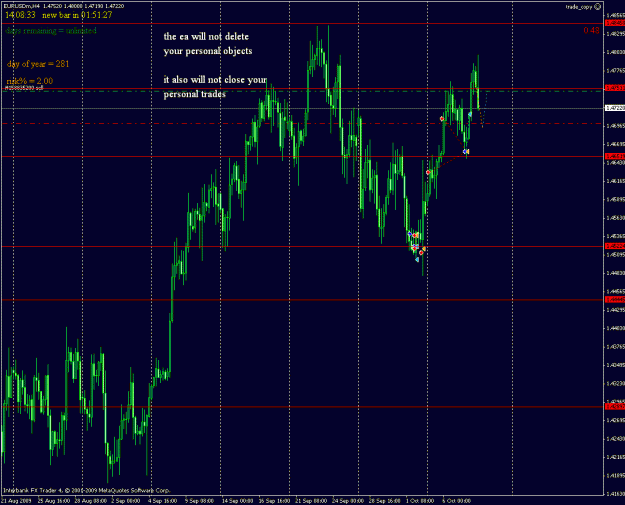
Task: Select the 'risk% = 2.00' label
Action: tap(30, 81)
